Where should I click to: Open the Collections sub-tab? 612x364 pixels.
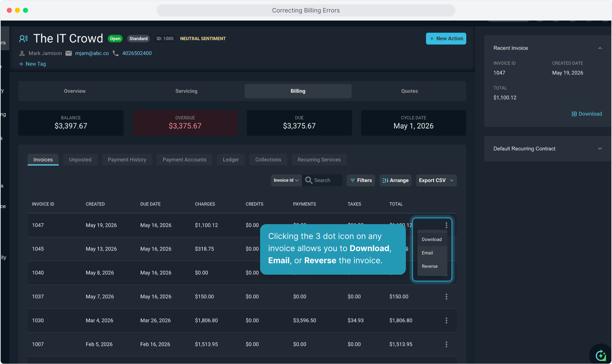(268, 160)
